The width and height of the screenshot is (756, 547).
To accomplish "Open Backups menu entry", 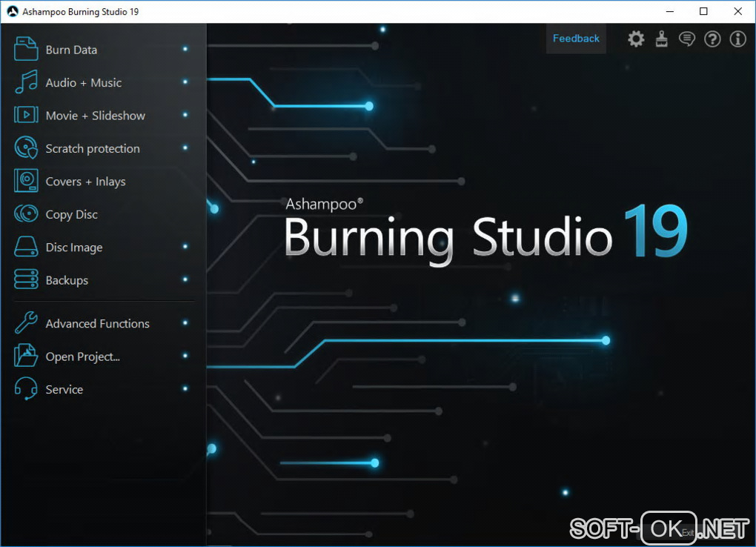I will point(104,279).
